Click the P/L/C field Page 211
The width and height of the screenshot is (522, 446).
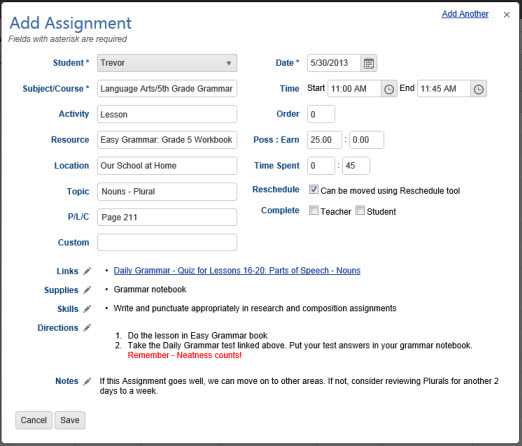coord(167,217)
